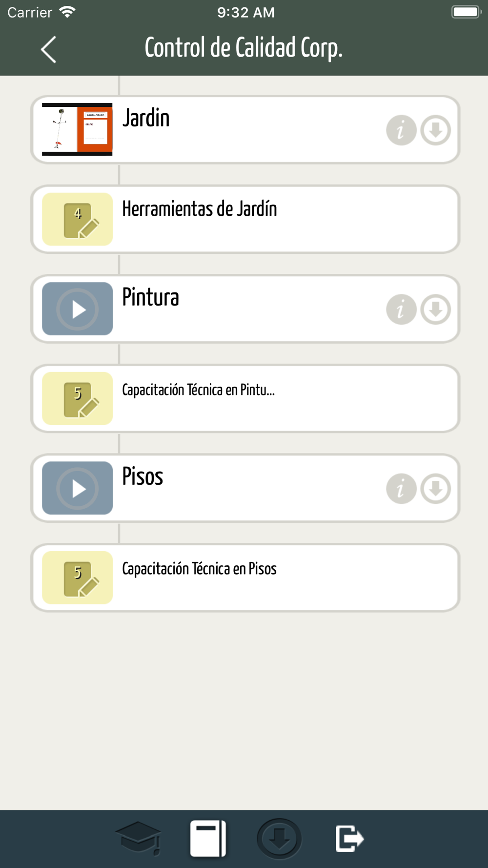Tap the logout exit icon
The image size is (488, 868).
tap(349, 839)
